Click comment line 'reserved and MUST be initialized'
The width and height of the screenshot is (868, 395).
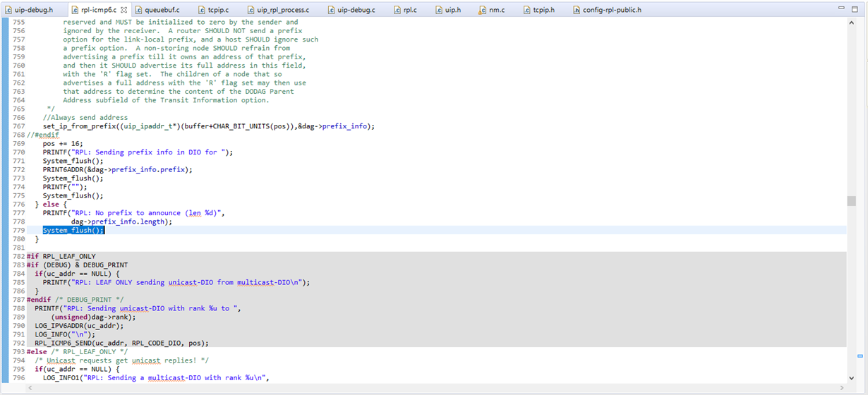click(x=181, y=23)
